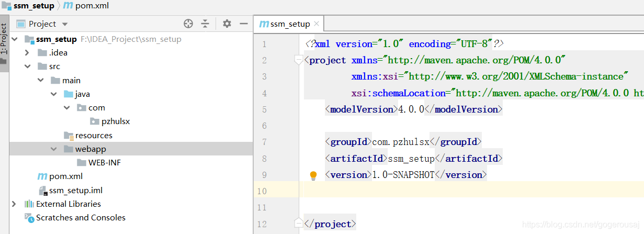Viewport: 644px width, 234px height.
Task: Select the webapp folder
Action: [x=91, y=149]
